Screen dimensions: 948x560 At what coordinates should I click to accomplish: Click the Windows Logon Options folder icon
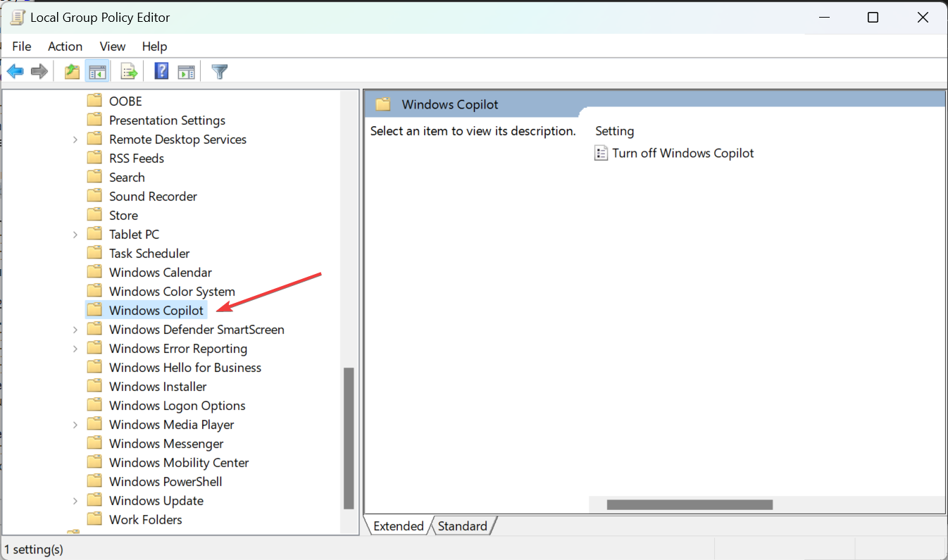[94, 405]
